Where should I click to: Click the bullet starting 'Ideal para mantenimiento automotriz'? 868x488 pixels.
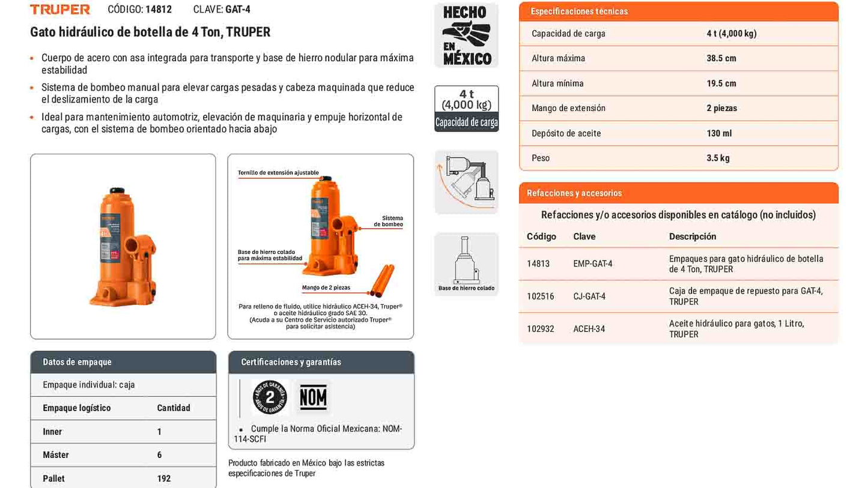[222, 122]
